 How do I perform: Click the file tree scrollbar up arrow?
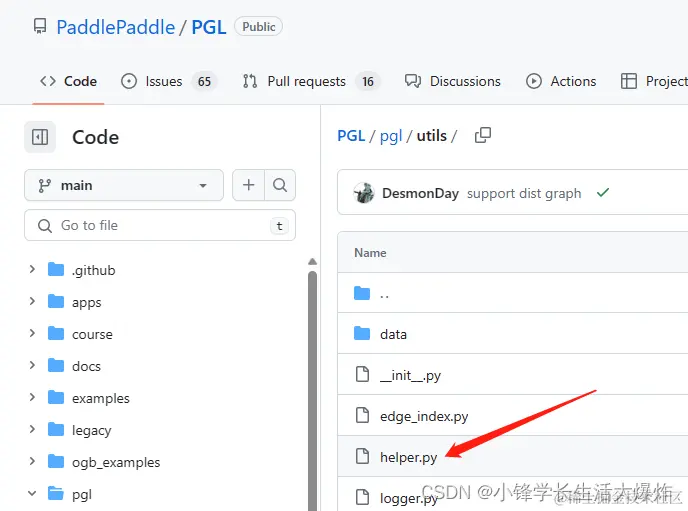(312, 261)
